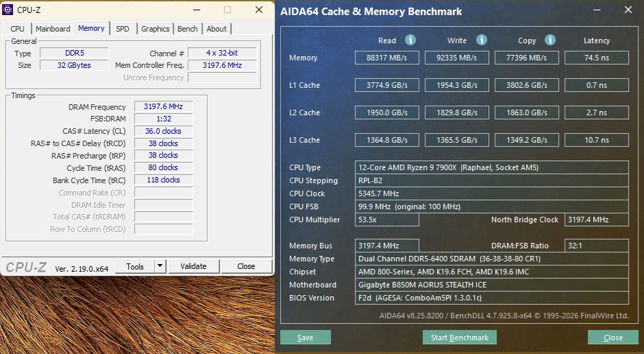Click the L3 Cache Read value 1364.8 GB/s

click(387, 140)
